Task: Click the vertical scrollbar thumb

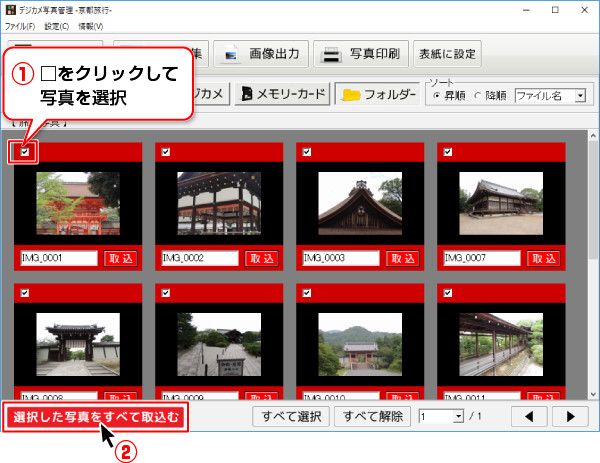Action: point(593,201)
